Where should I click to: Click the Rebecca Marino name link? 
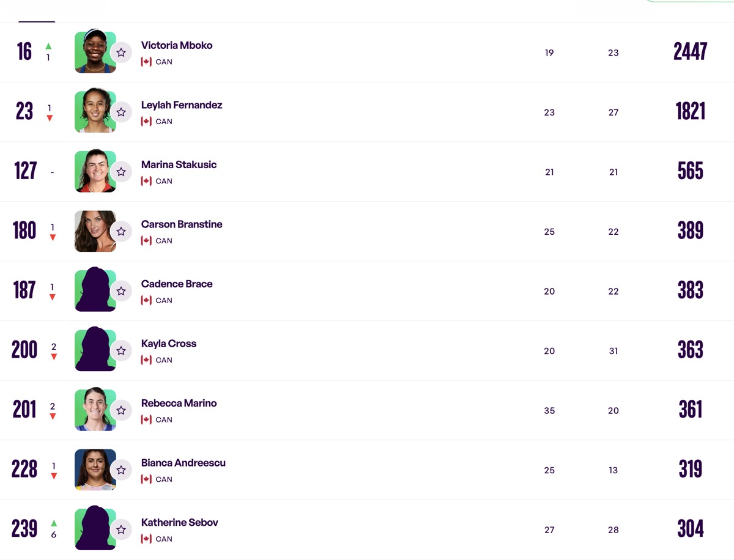click(179, 403)
